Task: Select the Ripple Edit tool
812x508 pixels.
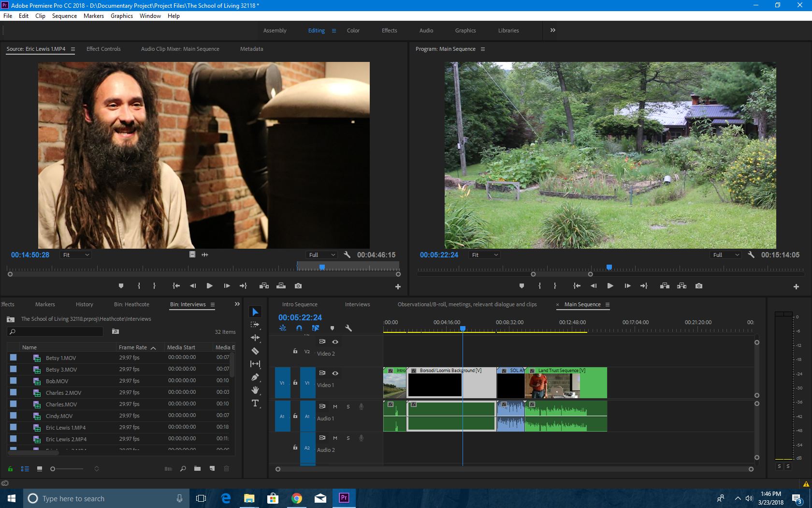Action: pos(255,338)
